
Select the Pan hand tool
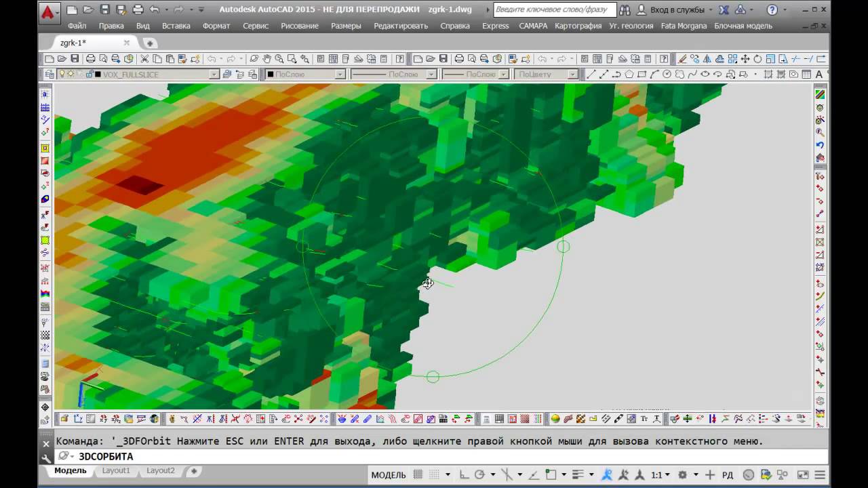267,59
